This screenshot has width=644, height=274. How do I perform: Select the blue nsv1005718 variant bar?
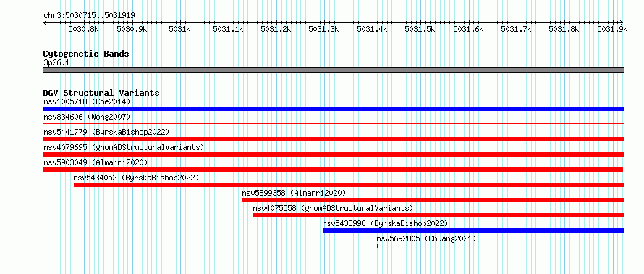333,109
